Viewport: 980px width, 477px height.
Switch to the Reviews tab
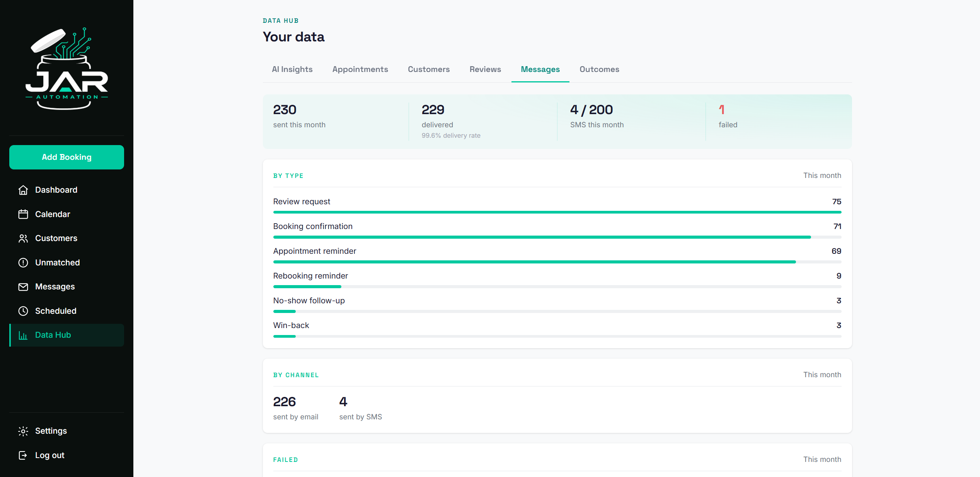[485, 69]
